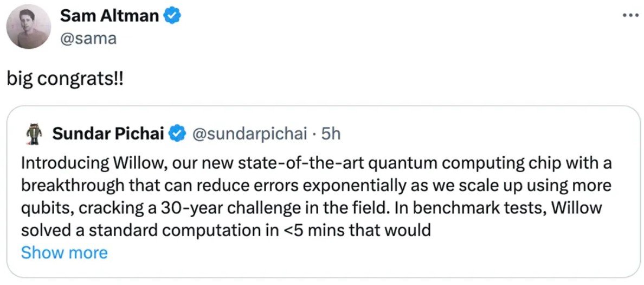Open the @sama handle link
This screenshot has height=285, width=644.
88,39
